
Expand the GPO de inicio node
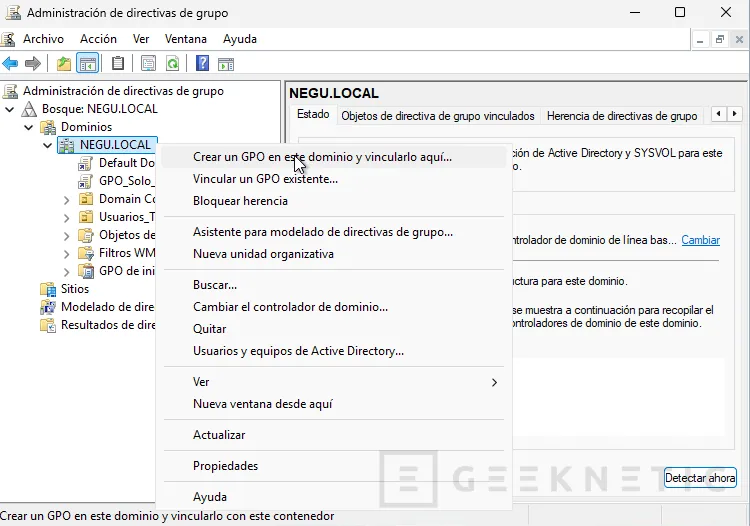tap(66, 272)
